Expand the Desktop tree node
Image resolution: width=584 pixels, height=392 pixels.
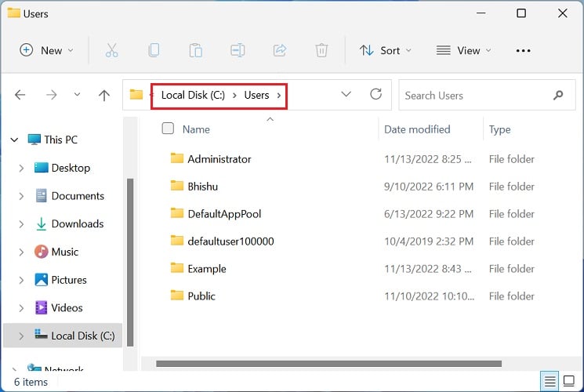(x=21, y=168)
